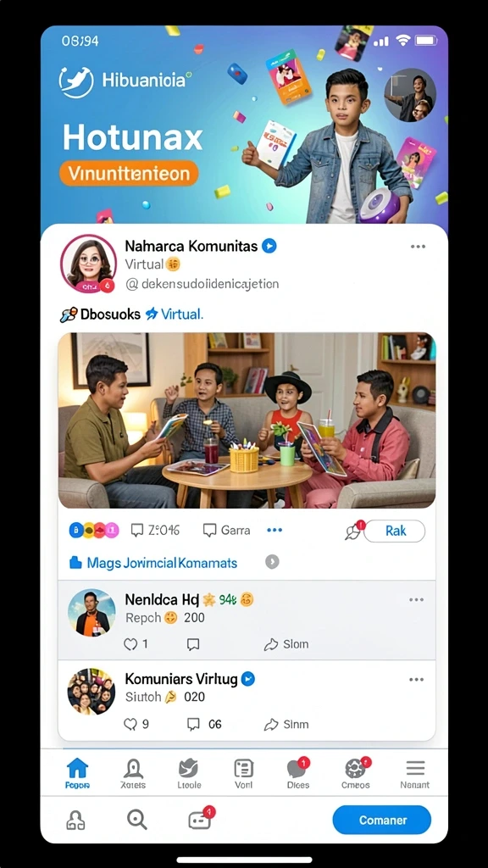
Task: Click the Garra comment icon on post
Action: [x=226, y=531]
